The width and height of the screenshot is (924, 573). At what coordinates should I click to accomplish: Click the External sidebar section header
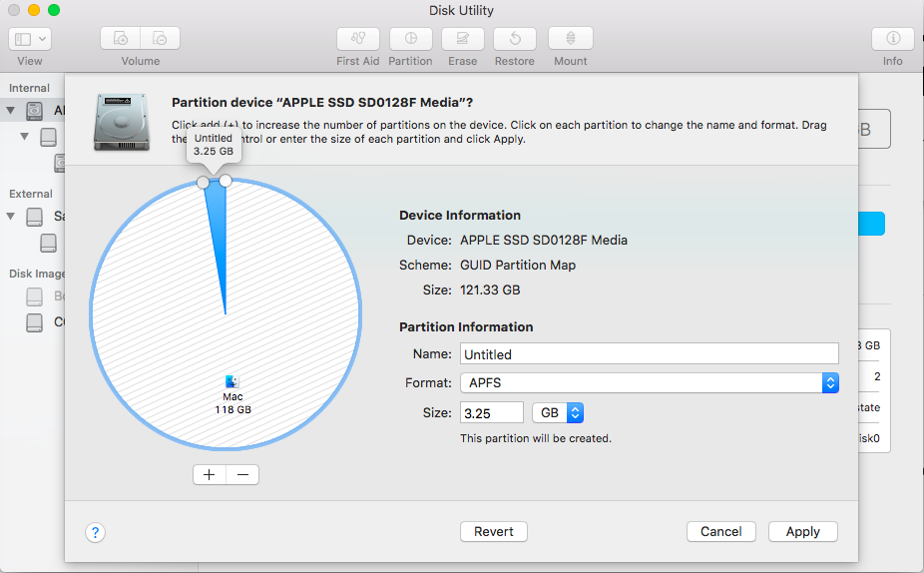[x=31, y=194]
